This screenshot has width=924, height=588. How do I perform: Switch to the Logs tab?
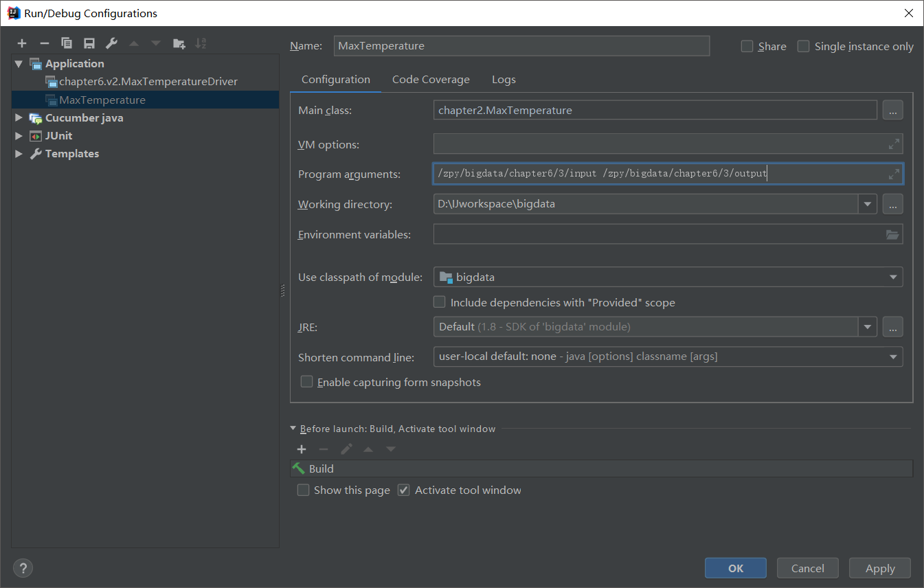point(504,80)
